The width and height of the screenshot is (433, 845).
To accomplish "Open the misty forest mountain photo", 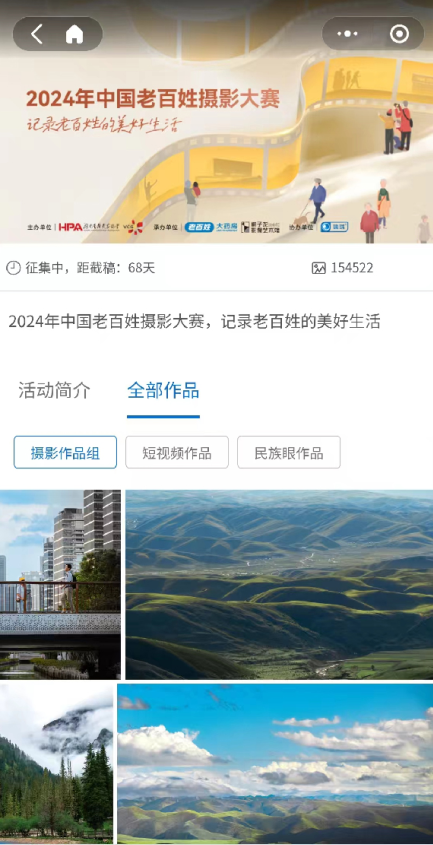I will (56, 764).
